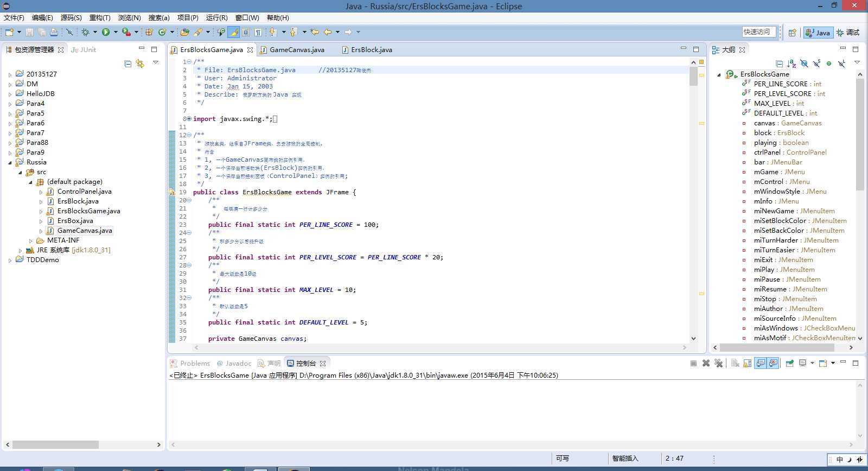Screen dimensions: 868x471
Task: Collapse All in the Outline view
Action: 780,63
